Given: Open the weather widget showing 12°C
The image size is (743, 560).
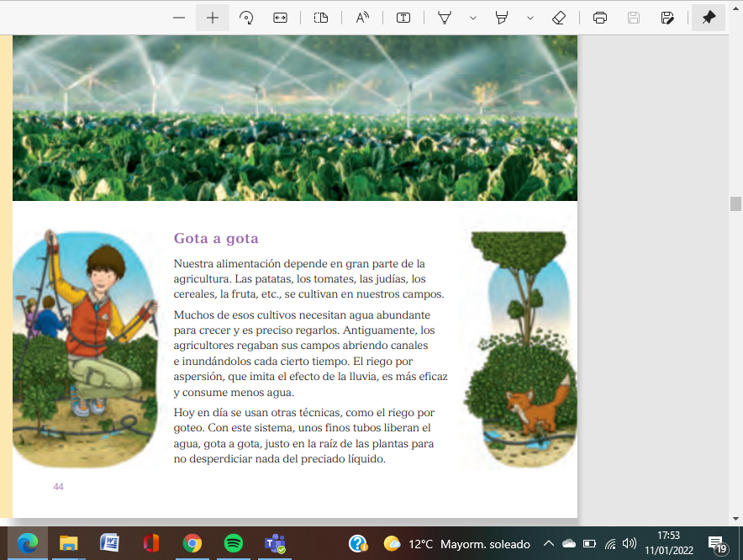Looking at the screenshot, I should click(456, 544).
